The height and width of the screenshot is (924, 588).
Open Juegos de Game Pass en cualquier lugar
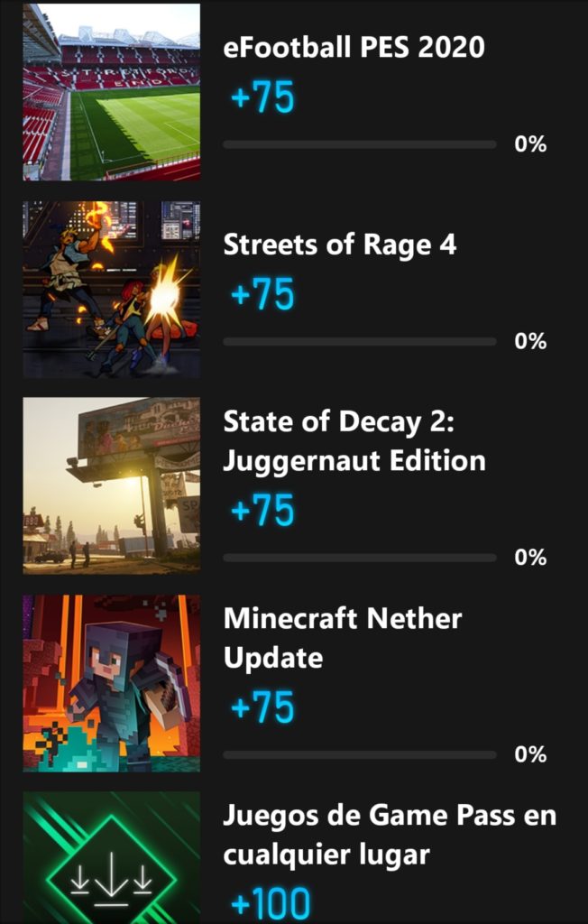point(390,835)
